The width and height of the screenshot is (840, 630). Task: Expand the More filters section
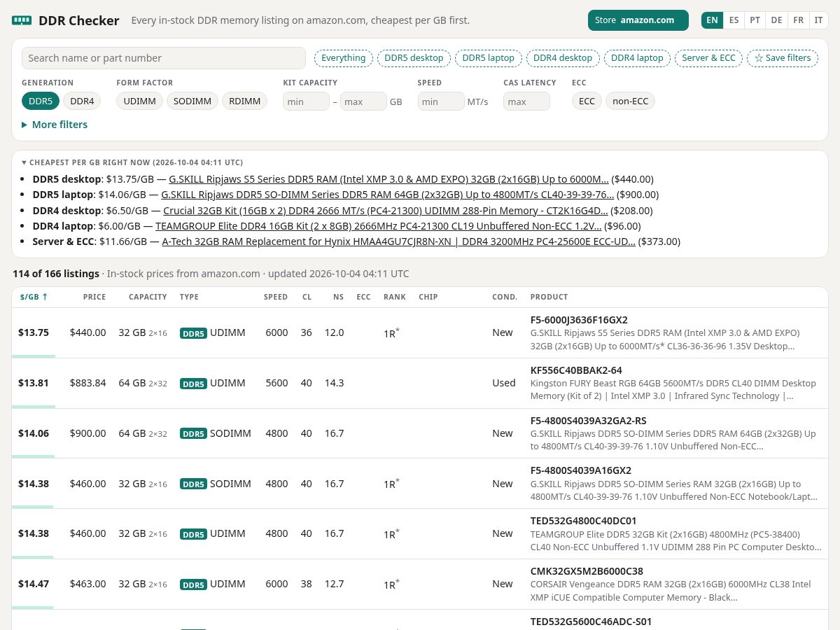tap(55, 125)
